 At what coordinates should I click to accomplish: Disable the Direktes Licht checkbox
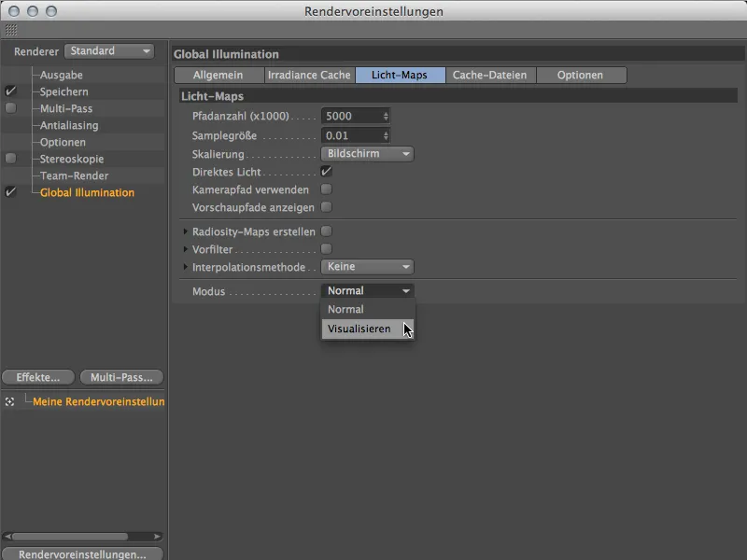(326, 172)
